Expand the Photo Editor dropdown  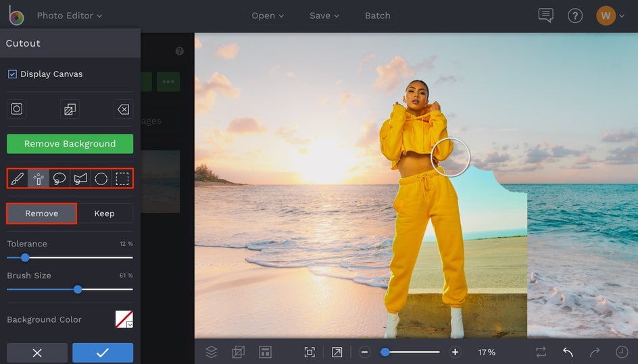tap(70, 16)
